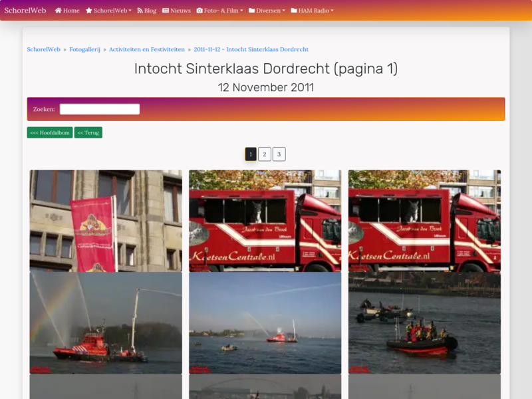The width and height of the screenshot is (532, 399).
Task: Open the middle red horse truck photo
Action: pos(265,221)
